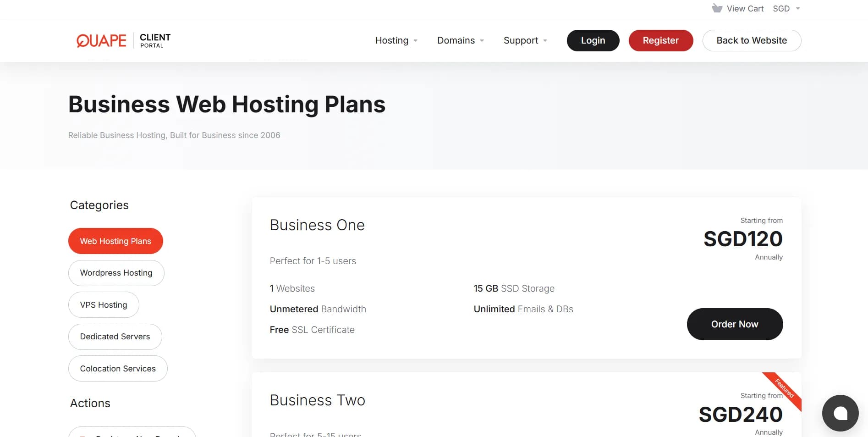This screenshot has width=868, height=437.
Task: Select Wordpress Hosting category
Action: click(116, 273)
